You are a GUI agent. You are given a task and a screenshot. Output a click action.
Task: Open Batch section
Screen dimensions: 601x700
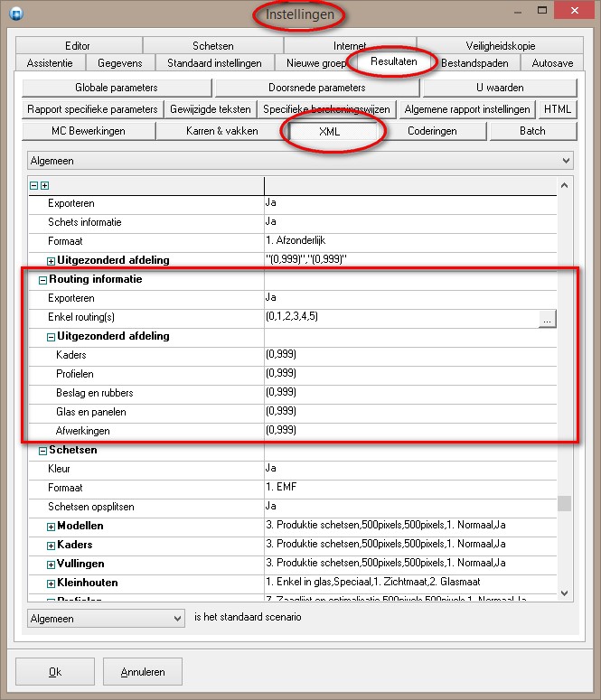[x=532, y=131]
